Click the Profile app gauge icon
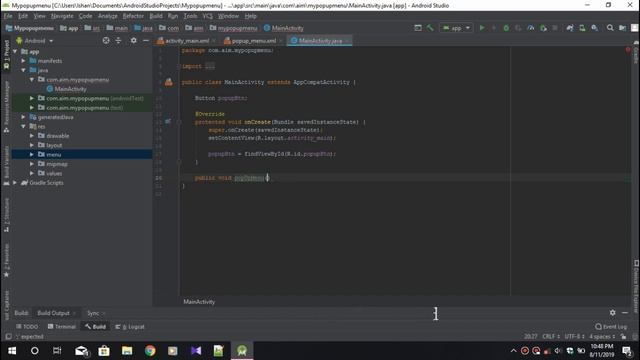Image resolution: width=640 pixels, height=360 pixels. click(x=531, y=28)
